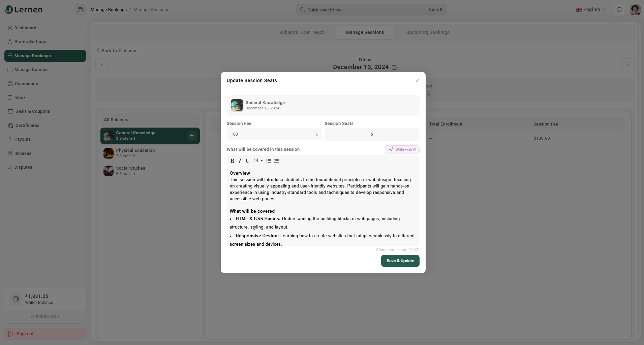The height and width of the screenshot is (345, 644).
Task: Open the chat messages icon in header
Action: (619, 10)
